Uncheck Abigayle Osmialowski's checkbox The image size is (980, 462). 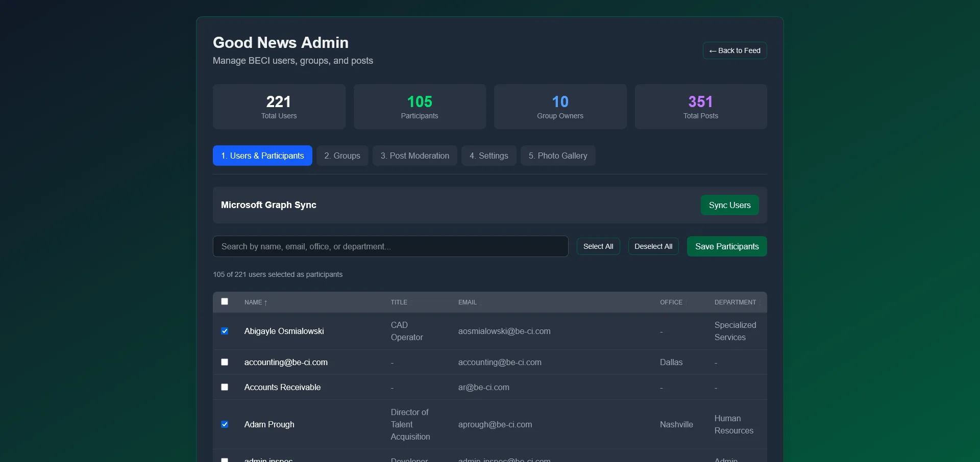[x=225, y=331]
